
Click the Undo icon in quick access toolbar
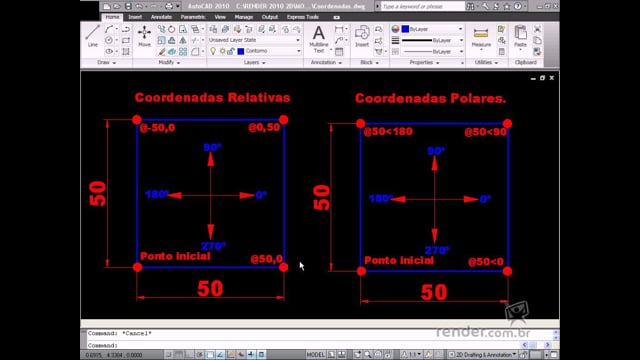[x=139, y=6]
